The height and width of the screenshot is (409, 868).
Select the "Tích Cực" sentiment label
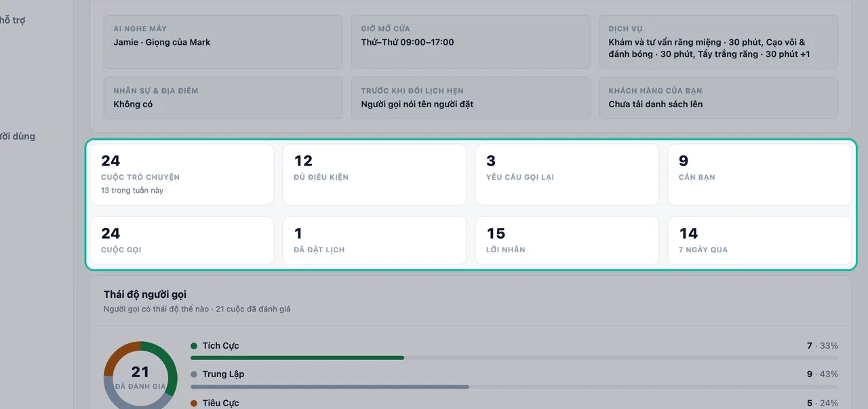[220, 346]
